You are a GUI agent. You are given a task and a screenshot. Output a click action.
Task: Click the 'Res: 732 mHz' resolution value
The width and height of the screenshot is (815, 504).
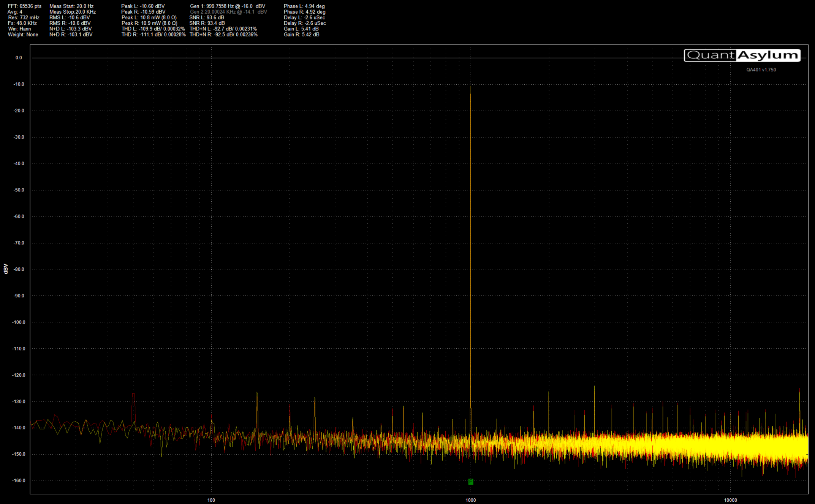tap(24, 17)
